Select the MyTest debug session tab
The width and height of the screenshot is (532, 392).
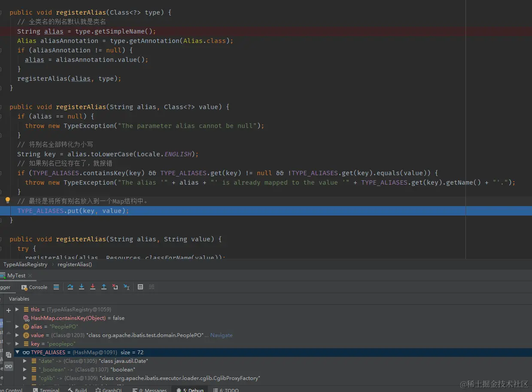(x=16, y=276)
